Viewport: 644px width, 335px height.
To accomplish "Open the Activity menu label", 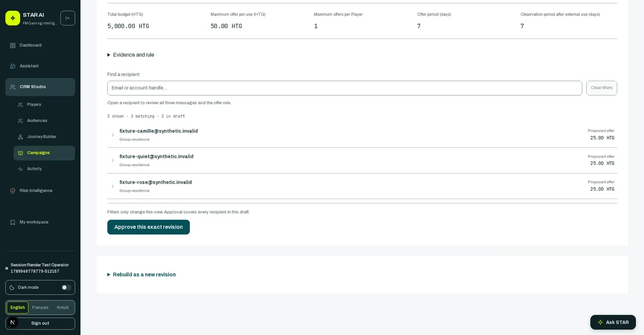I will pyautogui.click(x=34, y=169).
